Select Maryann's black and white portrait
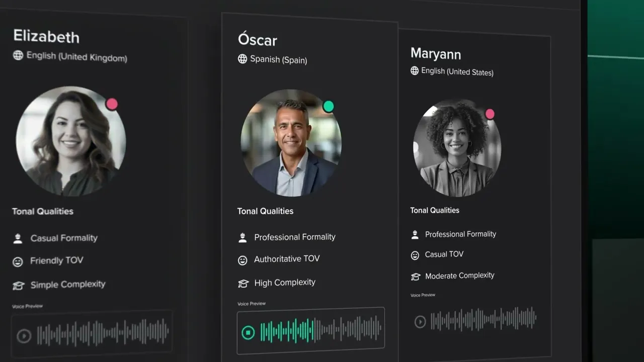This screenshot has width=644, height=362. (457, 148)
